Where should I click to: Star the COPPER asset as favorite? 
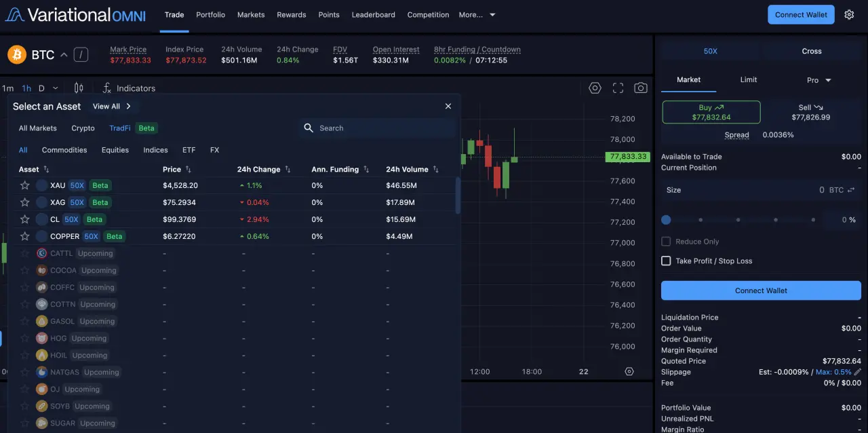click(x=25, y=236)
